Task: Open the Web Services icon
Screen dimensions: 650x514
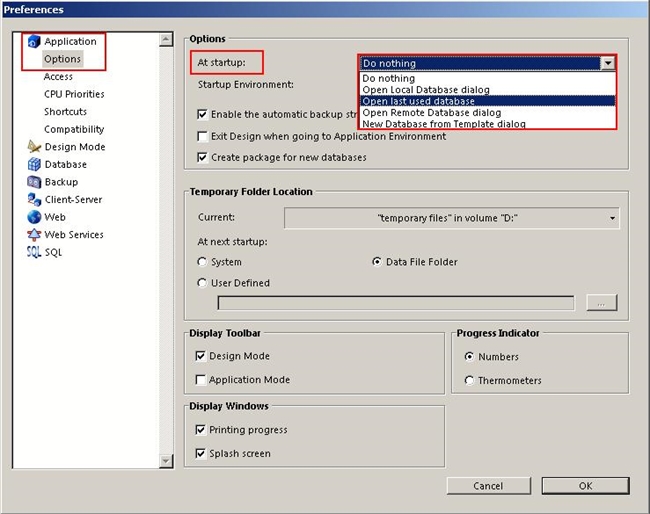Action: pyautogui.click(x=34, y=235)
